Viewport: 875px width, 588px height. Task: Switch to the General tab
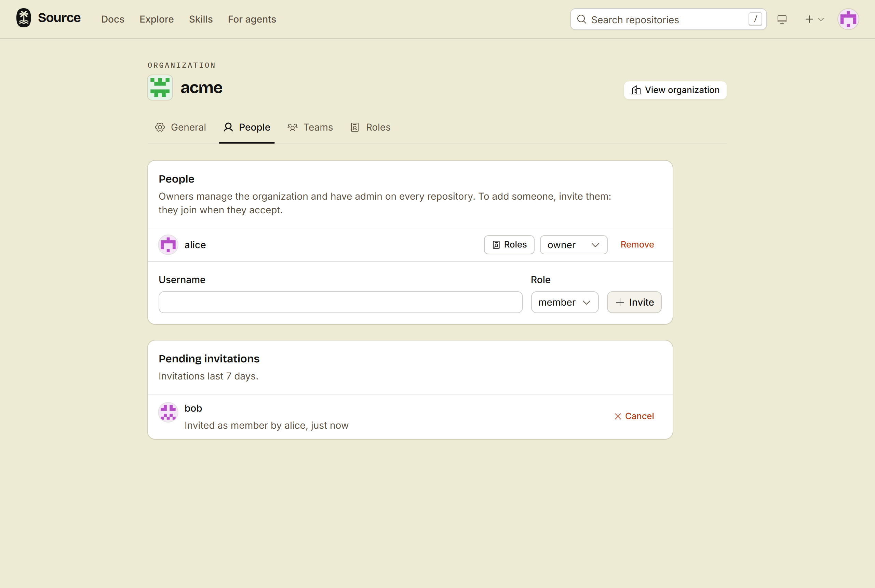[x=181, y=128]
